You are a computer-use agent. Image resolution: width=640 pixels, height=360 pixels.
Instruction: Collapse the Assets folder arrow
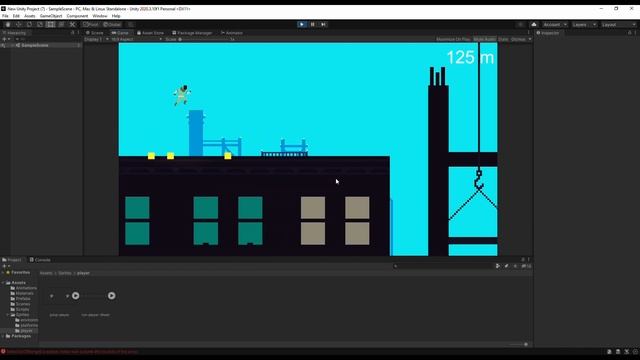coord(3,282)
